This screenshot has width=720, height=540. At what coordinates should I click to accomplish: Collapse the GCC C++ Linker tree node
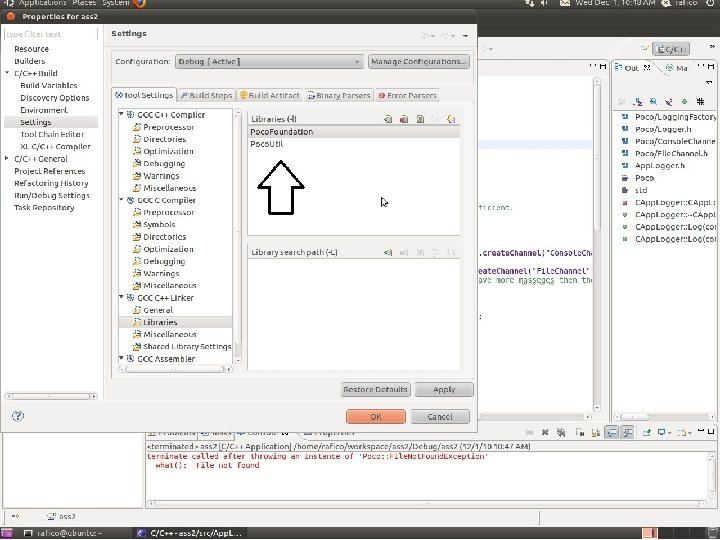click(x=121, y=297)
